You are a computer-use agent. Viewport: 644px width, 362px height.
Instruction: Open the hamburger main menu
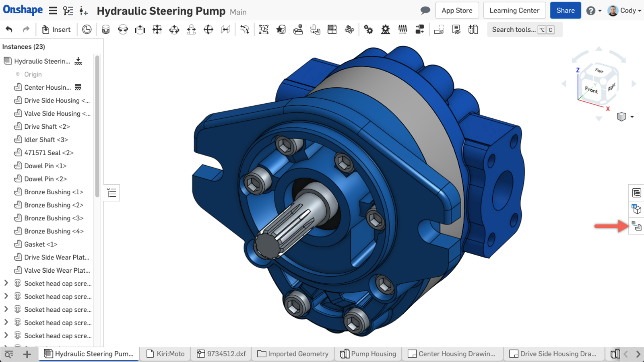coord(53,11)
